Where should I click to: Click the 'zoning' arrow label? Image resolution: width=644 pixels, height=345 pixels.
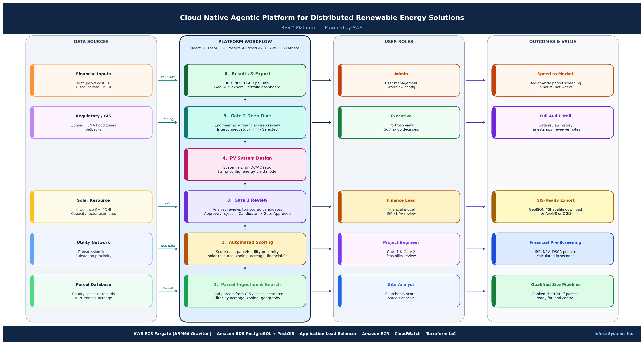point(168,119)
